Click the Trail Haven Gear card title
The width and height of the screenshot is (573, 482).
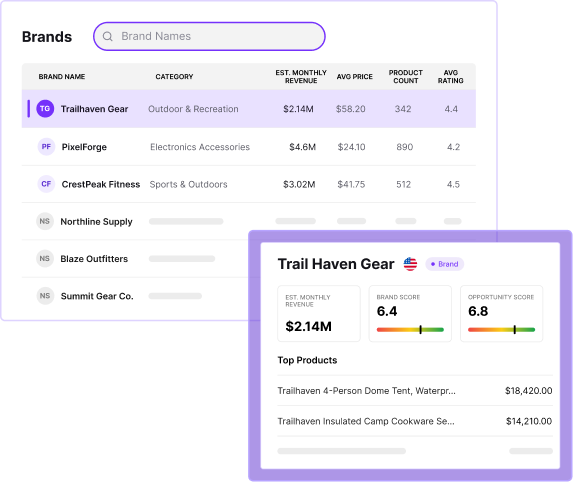pos(336,264)
